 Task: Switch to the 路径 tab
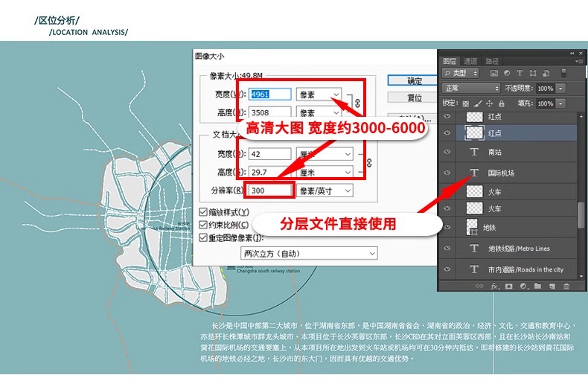point(492,61)
